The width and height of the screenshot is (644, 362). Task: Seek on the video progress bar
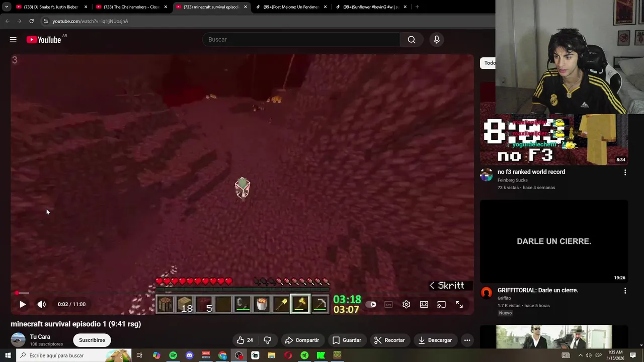[243, 293]
